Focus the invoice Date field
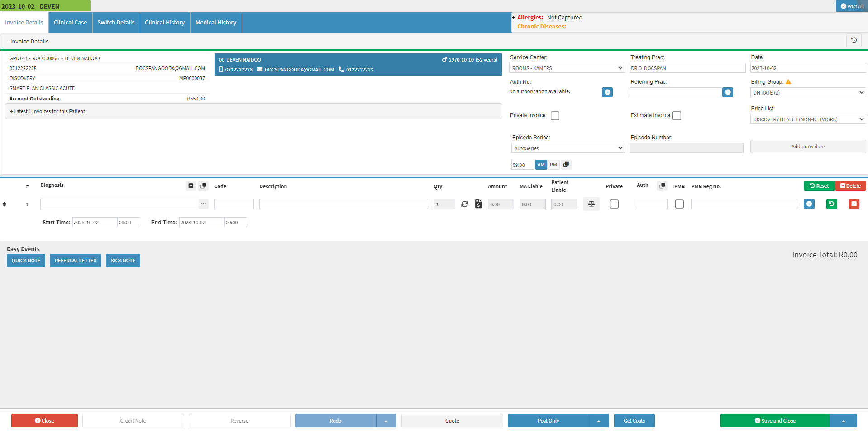The height and width of the screenshot is (432, 868). pyautogui.click(x=808, y=68)
